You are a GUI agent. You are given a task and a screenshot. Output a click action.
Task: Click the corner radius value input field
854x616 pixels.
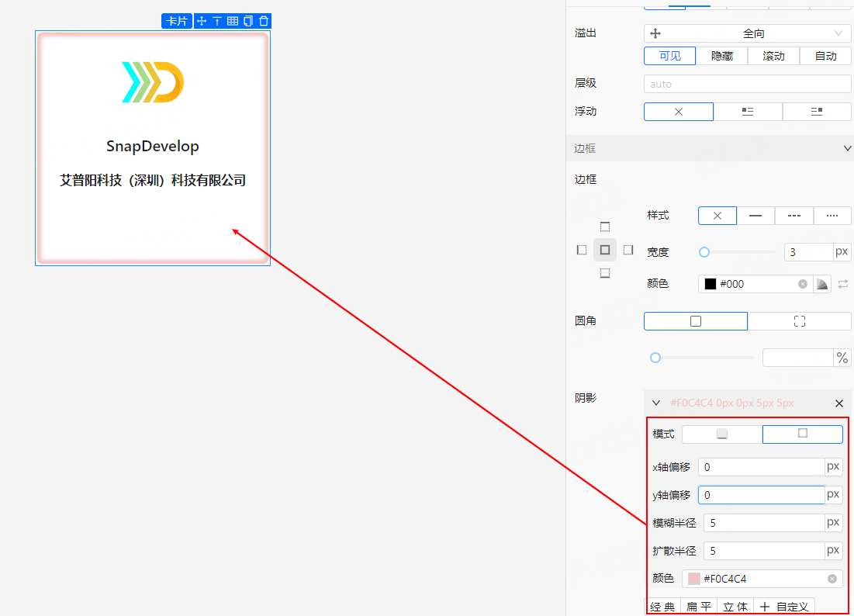tap(798, 358)
